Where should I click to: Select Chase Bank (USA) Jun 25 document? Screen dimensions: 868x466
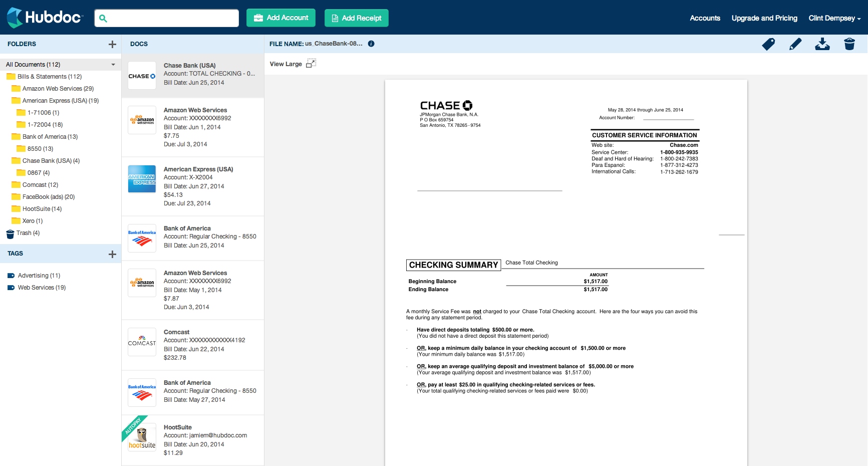(x=193, y=75)
